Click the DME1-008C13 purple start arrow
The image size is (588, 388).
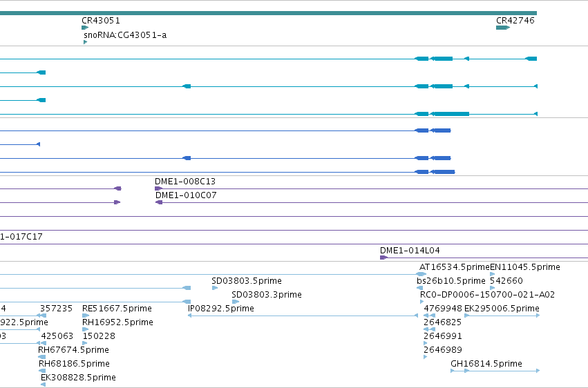point(158,188)
